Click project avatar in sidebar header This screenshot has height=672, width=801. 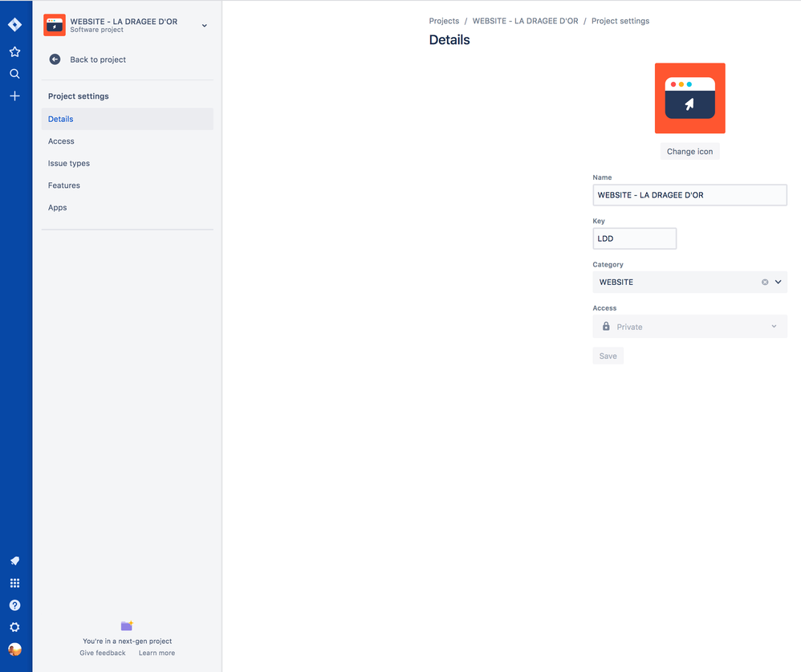(54, 25)
